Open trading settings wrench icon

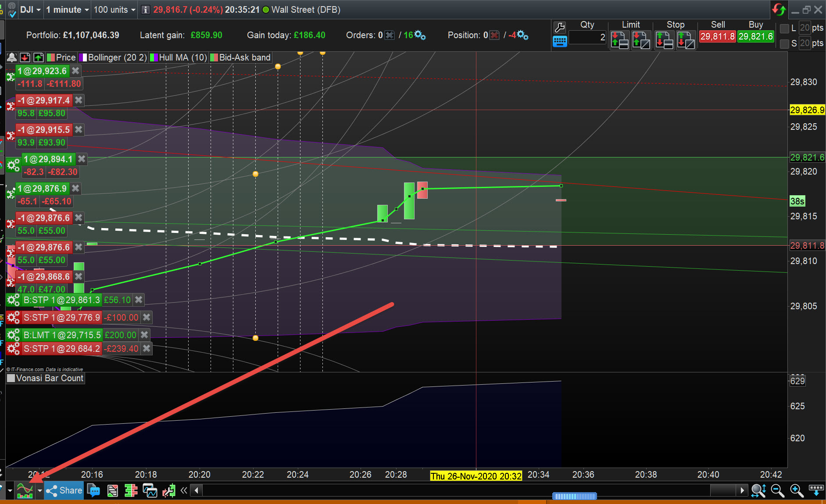click(x=560, y=27)
